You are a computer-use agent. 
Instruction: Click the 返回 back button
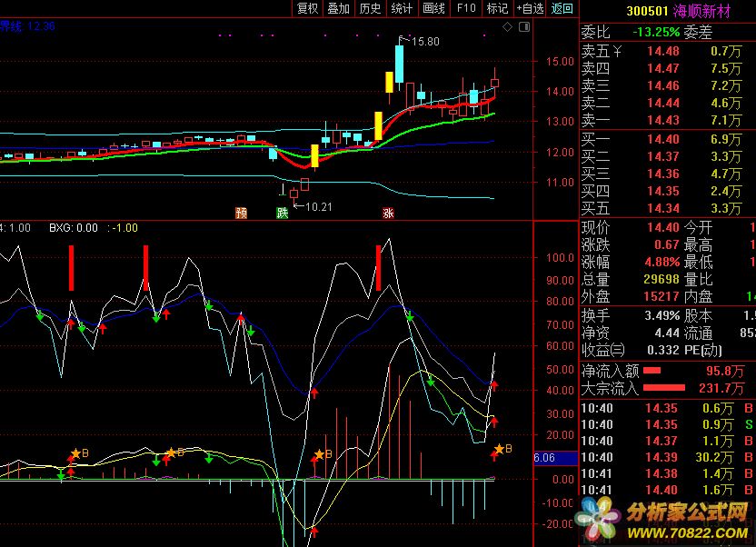click(562, 8)
